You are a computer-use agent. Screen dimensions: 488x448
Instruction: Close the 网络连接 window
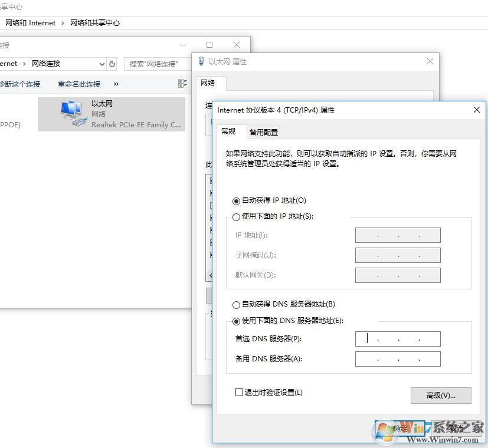click(237, 45)
